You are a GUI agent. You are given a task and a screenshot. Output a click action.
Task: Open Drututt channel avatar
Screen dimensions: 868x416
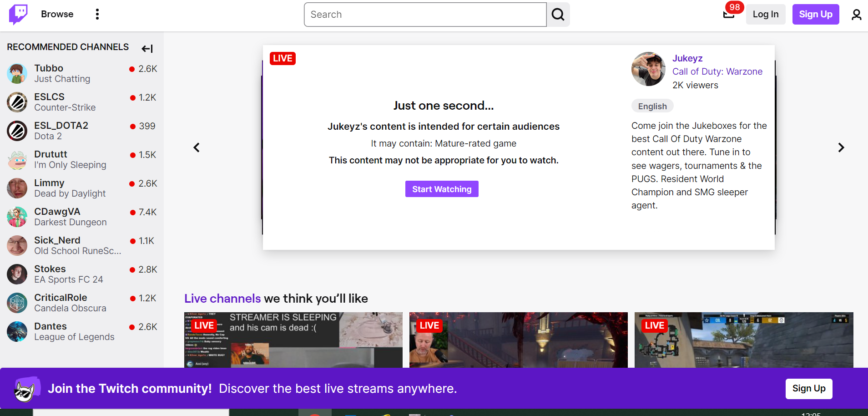pos(17,160)
